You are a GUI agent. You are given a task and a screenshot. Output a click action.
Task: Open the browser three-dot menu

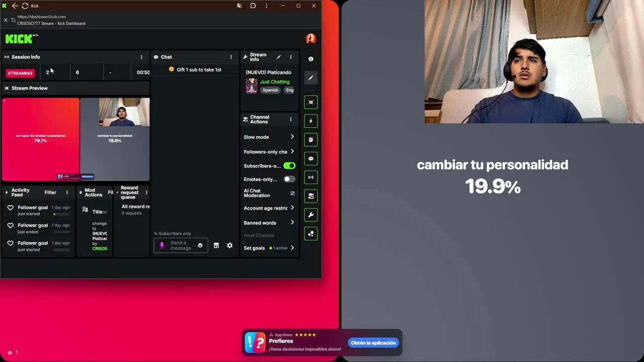click(x=267, y=6)
